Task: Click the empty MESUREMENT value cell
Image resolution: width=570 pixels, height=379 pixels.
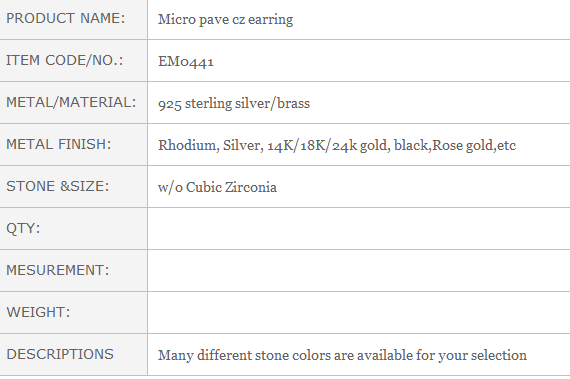Action: tap(359, 270)
